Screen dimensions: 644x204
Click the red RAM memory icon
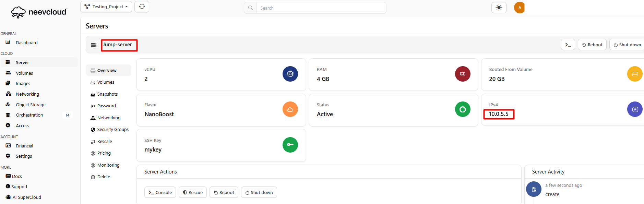462,74
